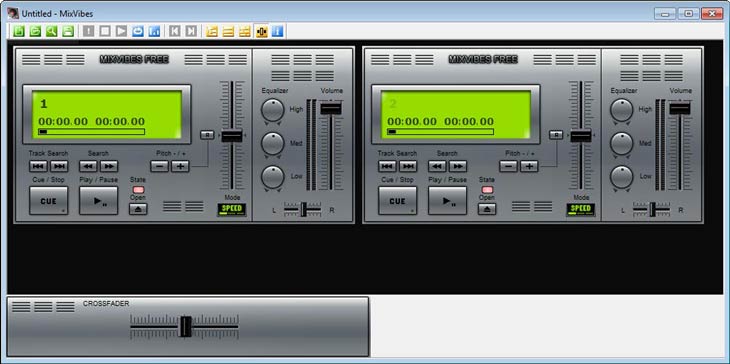The height and width of the screenshot is (364, 730).
Task: Click the gray Play triangle toolbar icon
Action: 122,31
